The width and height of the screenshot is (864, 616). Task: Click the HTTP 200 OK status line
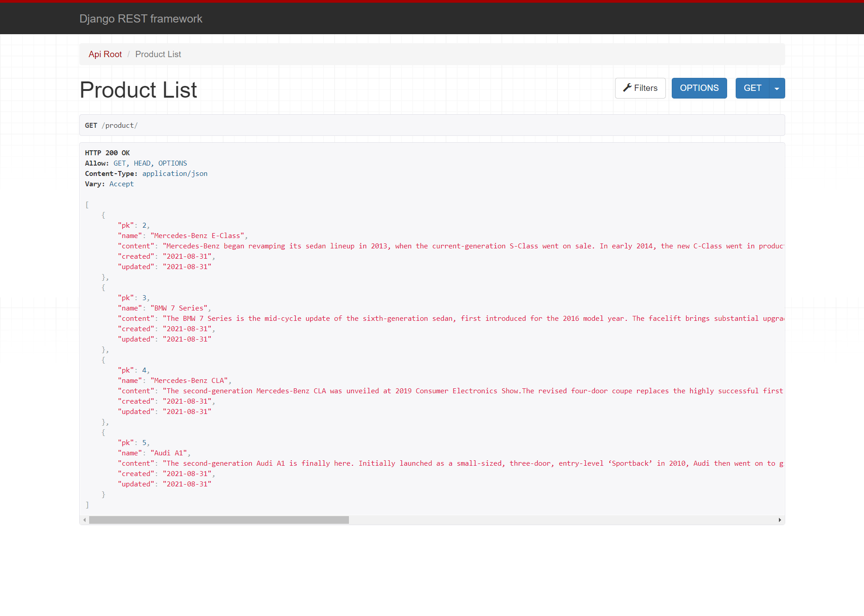click(107, 153)
